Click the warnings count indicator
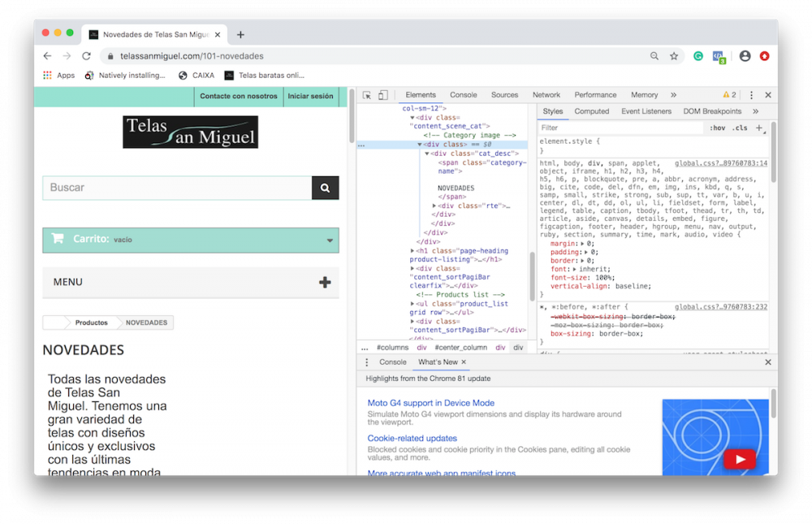The height and width of the screenshot is (524, 812). [729, 95]
